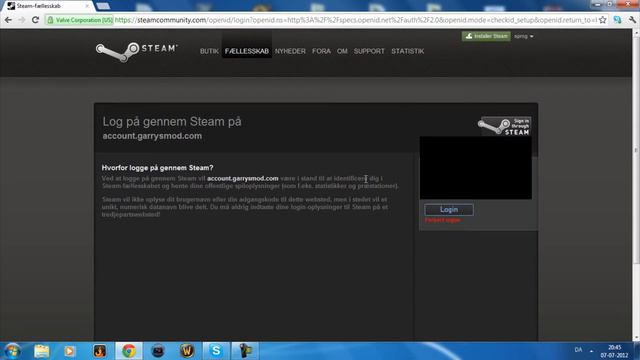640x360 pixels.
Task: Open the flame application taskbar icon
Action: [x=100, y=351]
